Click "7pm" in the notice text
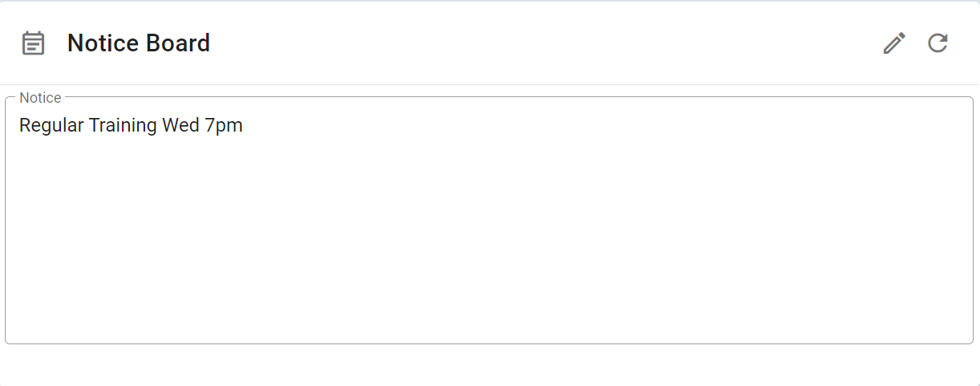 (x=224, y=126)
